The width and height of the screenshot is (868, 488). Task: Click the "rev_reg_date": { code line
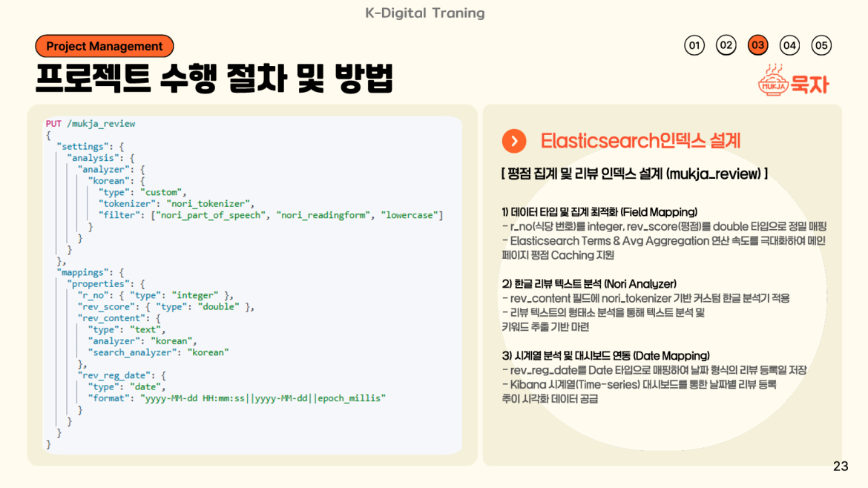pos(121,375)
